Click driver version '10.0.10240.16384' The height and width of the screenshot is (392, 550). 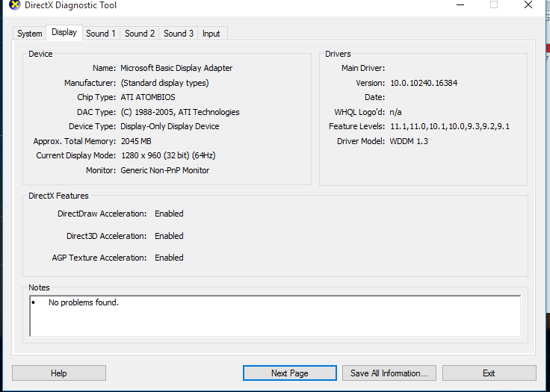[424, 83]
